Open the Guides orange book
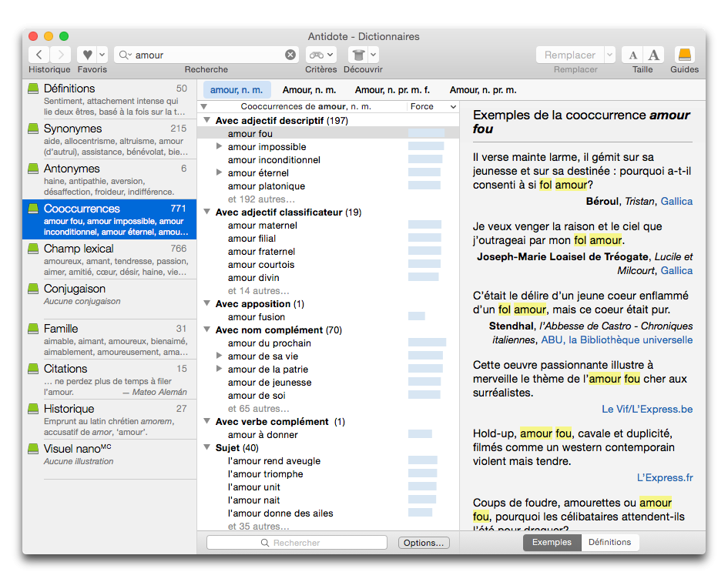Image resolution: width=728 pixels, height=582 pixels. pos(684,55)
